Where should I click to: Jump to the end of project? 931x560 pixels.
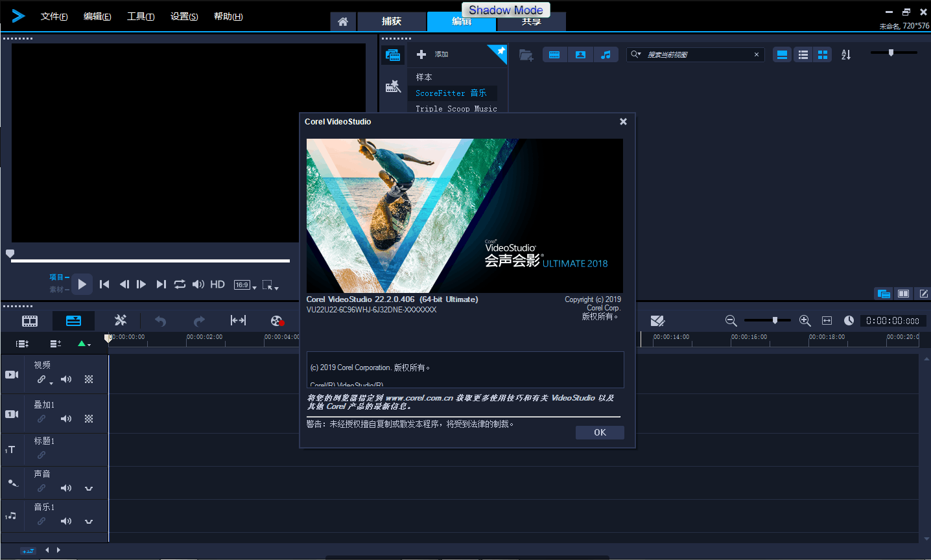(x=161, y=285)
